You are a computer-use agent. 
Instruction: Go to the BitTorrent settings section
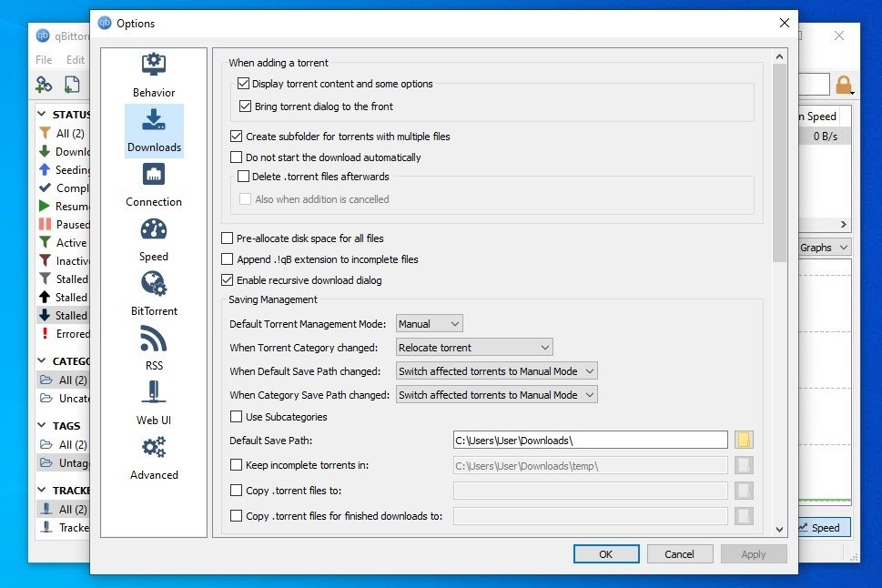click(x=154, y=293)
